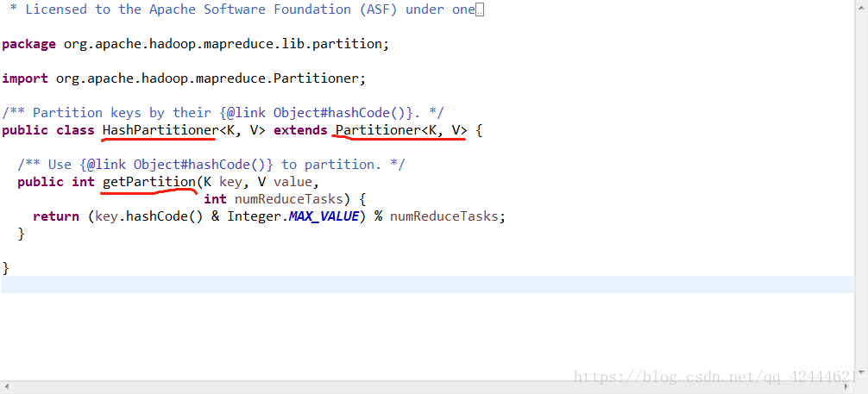The height and width of the screenshot is (394, 868).
Task: Click the horizontal scrollbar left arrow
Action: point(5,387)
